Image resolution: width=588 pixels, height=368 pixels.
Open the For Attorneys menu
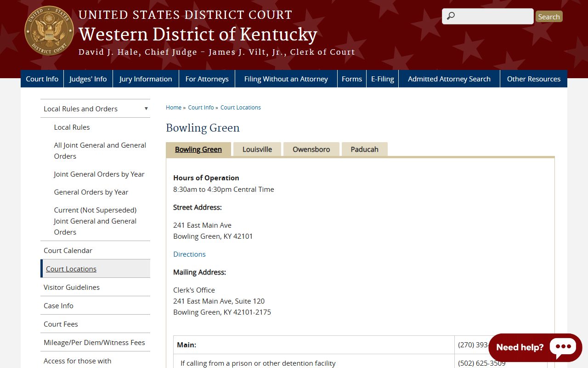(207, 79)
